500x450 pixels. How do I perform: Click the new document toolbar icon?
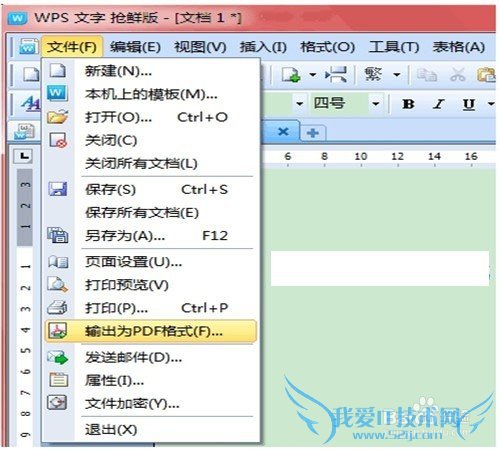(31, 74)
